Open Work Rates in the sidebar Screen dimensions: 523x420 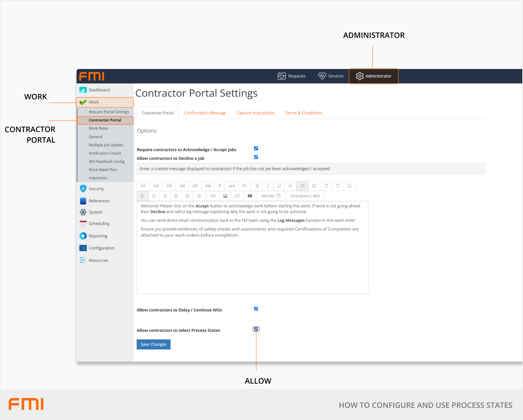click(x=99, y=129)
